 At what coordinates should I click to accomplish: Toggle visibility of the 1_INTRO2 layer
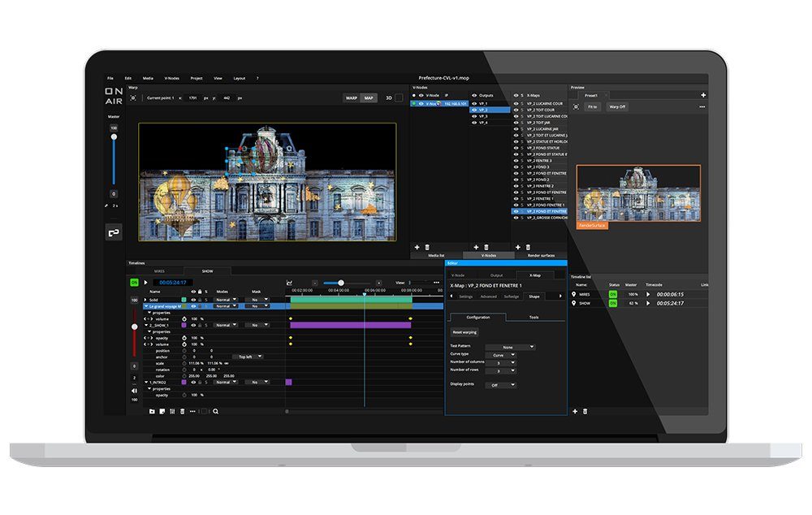(193, 382)
